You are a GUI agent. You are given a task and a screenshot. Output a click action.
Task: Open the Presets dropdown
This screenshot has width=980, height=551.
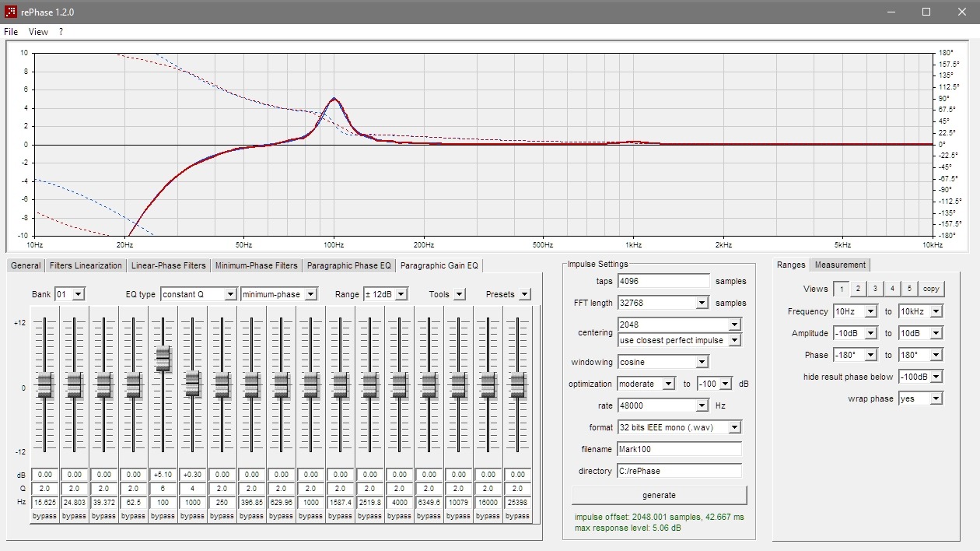[x=524, y=294]
